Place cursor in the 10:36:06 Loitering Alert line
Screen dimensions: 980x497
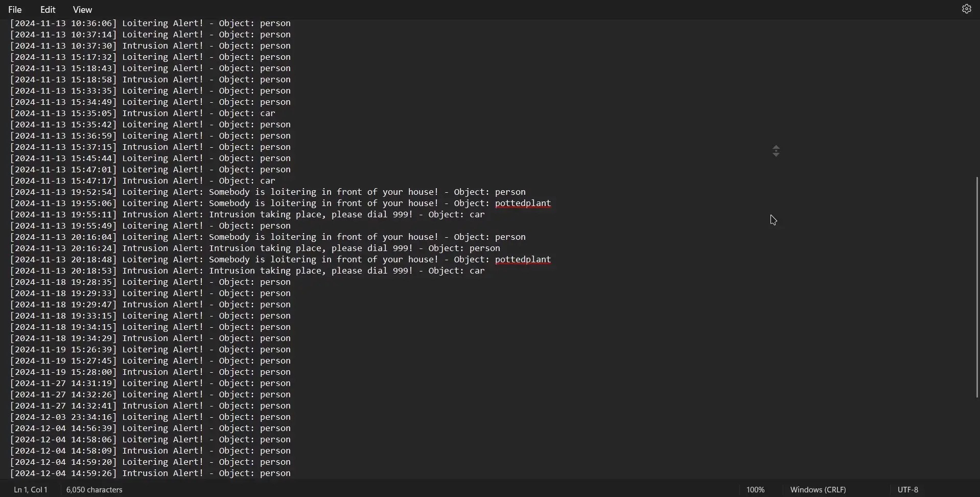coord(151,24)
